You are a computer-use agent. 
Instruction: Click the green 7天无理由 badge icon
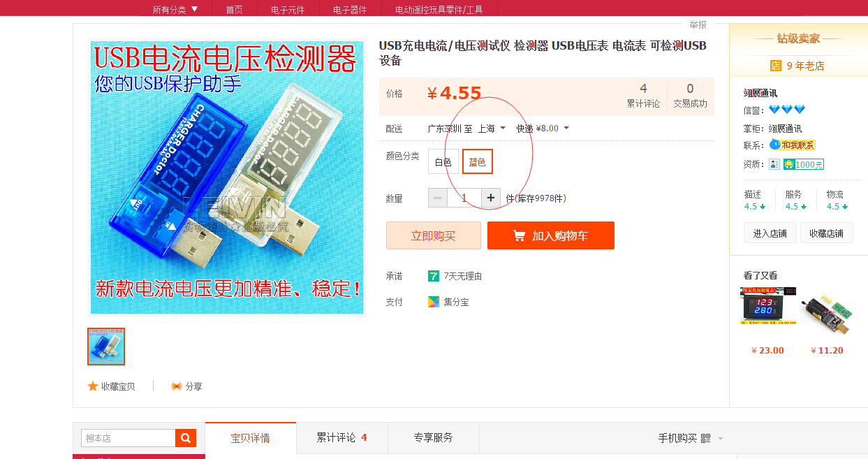[434, 276]
